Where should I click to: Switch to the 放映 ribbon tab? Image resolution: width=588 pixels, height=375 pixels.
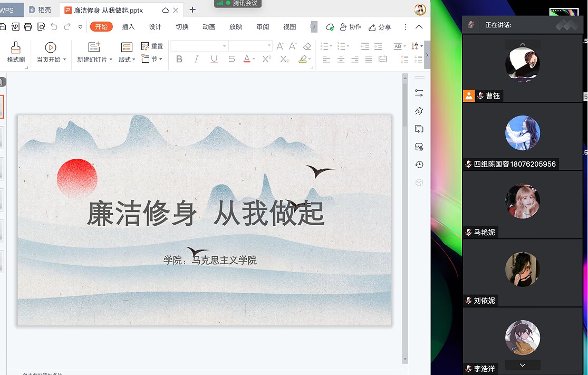click(x=235, y=26)
